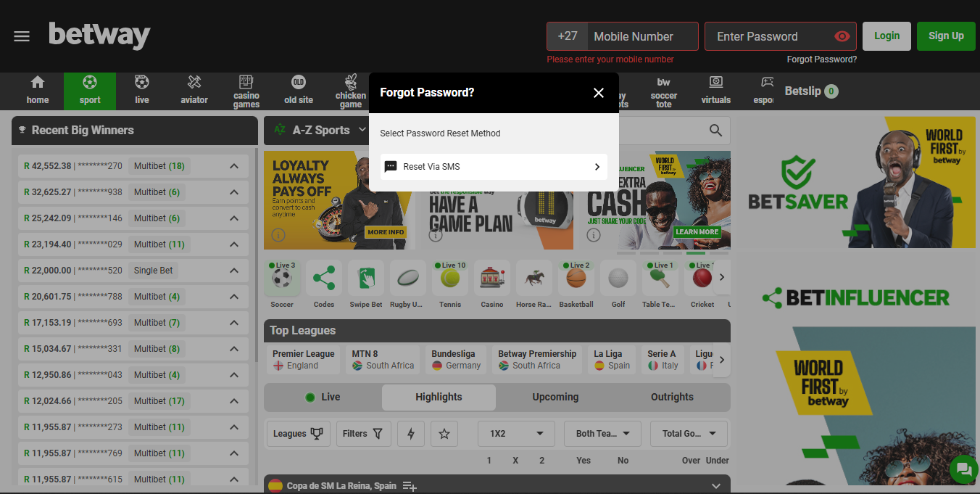Select the Highlights tab
The width and height of the screenshot is (980, 494).
(439, 397)
